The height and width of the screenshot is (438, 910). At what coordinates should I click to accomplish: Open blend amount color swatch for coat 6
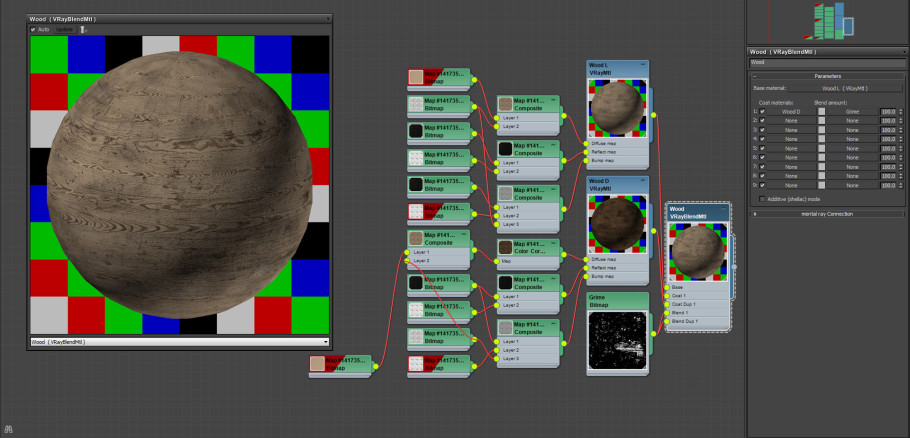[x=821, y=158]
